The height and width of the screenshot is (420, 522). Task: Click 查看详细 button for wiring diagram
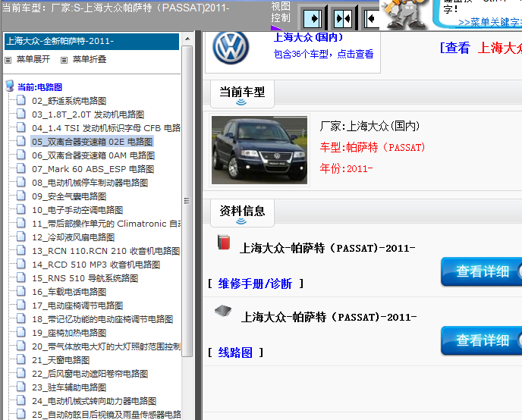click(x=482, y=340)
